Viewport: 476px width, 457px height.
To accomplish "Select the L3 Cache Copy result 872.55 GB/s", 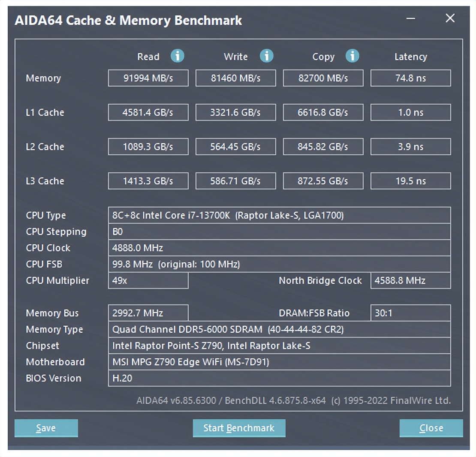I will 323,180.
